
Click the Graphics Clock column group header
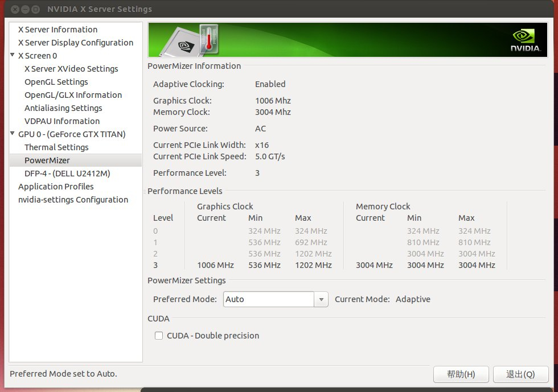point(225,207)
